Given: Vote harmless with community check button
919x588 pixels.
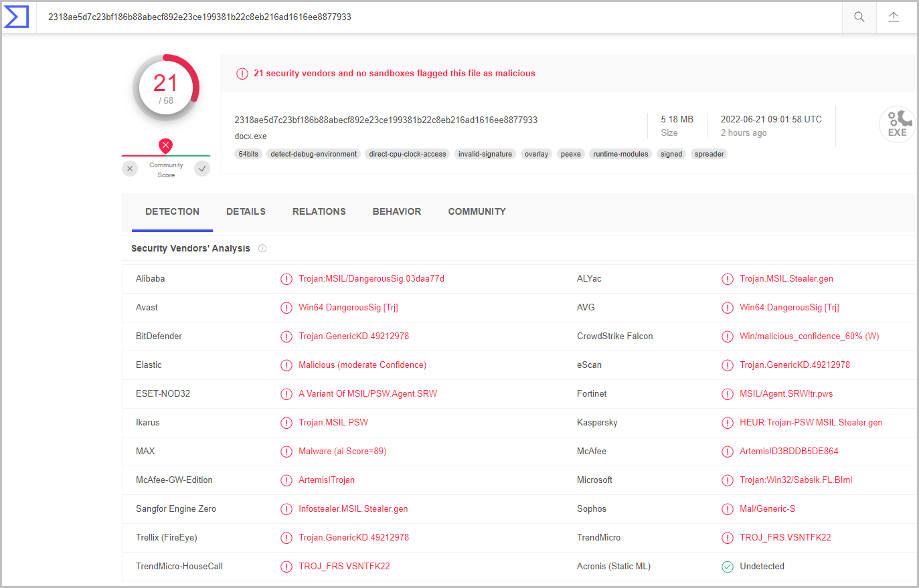Looking at the screenshot, I should tap(202, 169).
